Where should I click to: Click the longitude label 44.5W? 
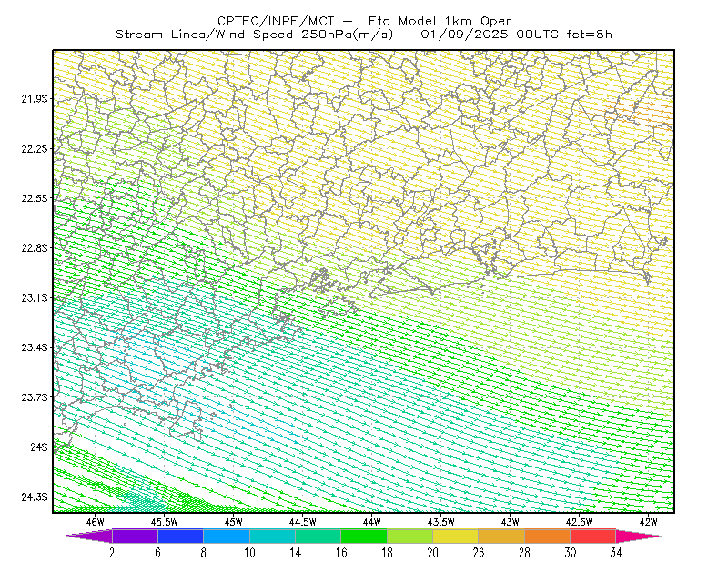[303, 522]
